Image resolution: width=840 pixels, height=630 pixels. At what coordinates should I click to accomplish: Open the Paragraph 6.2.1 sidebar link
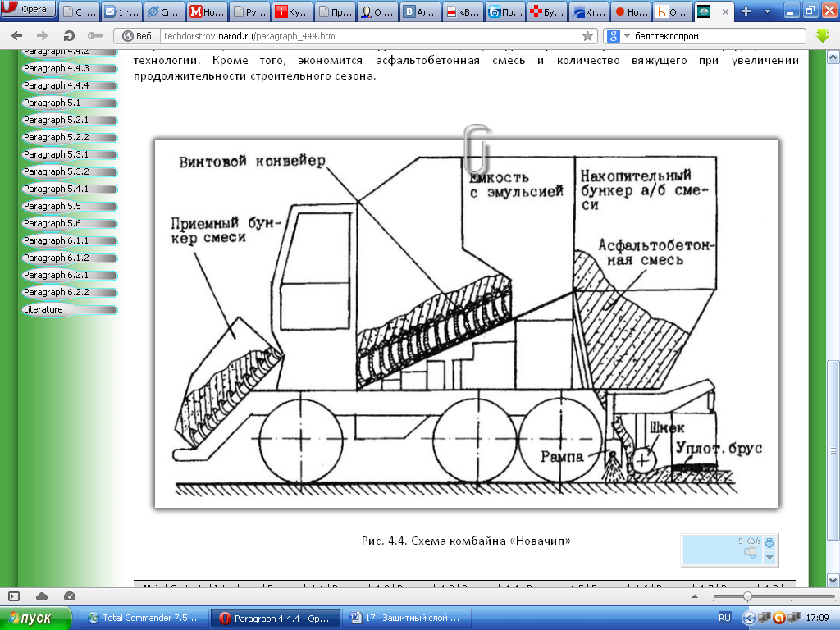(69, 275)
